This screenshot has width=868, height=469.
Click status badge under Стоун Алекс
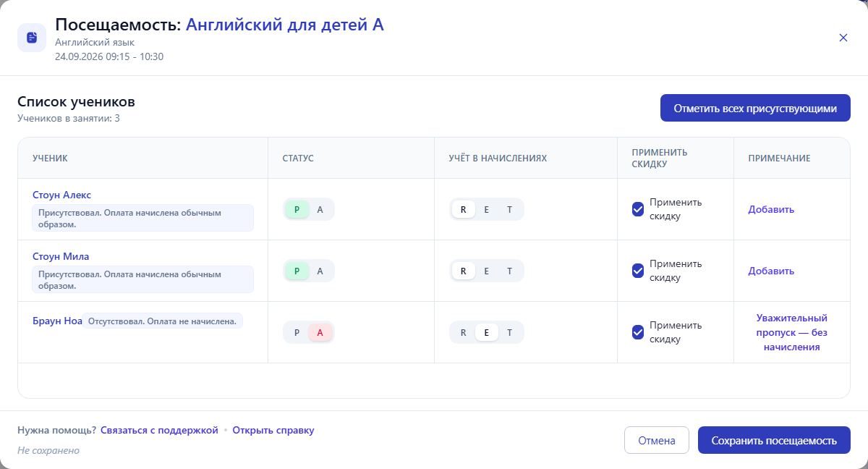point(142,218)
